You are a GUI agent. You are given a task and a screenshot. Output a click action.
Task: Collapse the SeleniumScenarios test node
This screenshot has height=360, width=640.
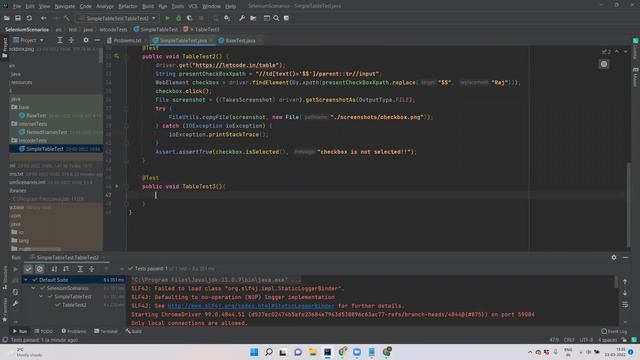(33, 288)
